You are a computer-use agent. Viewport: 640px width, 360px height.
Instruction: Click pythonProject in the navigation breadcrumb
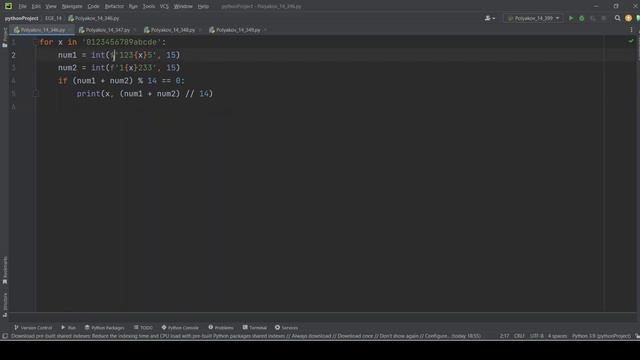pyautogui.click(x=22, y=18)
